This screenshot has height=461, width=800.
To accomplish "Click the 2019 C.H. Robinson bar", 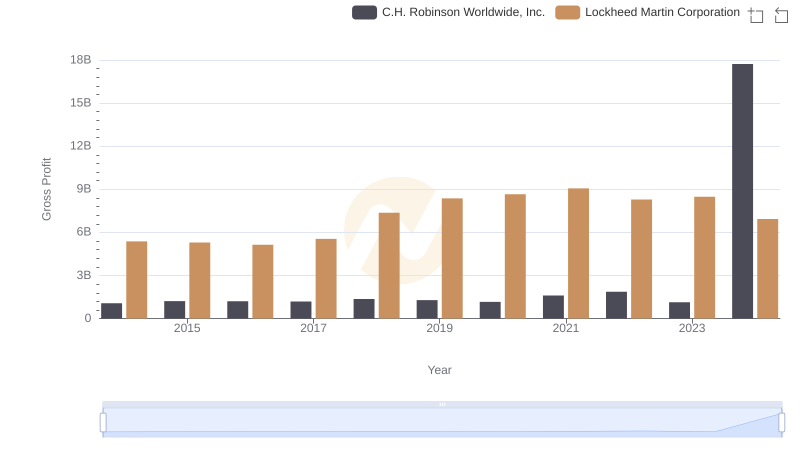I will tap(427, 310).
